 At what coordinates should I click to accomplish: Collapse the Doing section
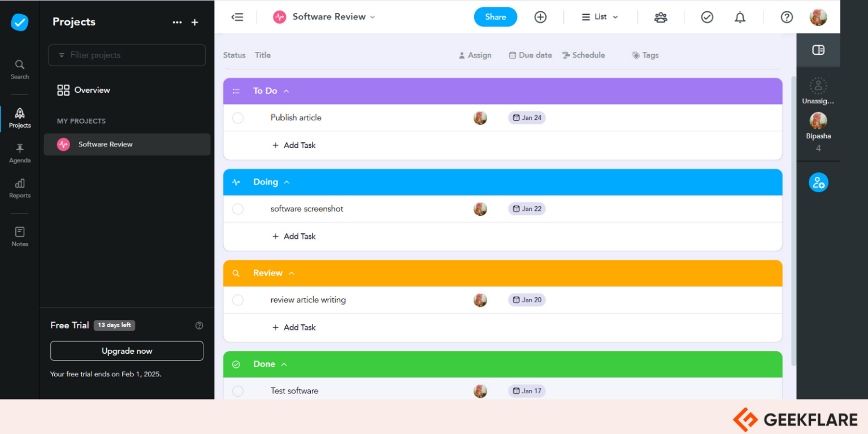(x=287, y=182)
